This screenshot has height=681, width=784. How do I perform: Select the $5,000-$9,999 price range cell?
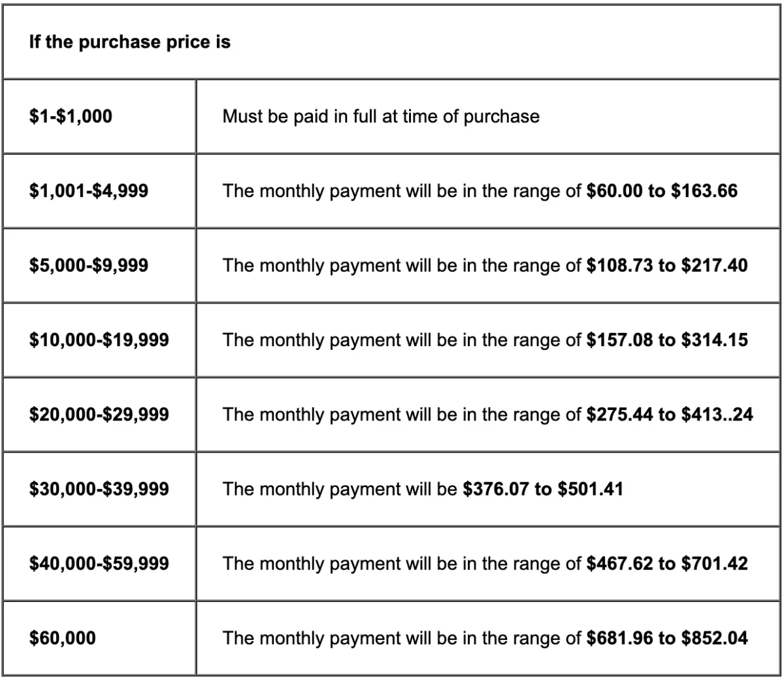tap(99, 266)
